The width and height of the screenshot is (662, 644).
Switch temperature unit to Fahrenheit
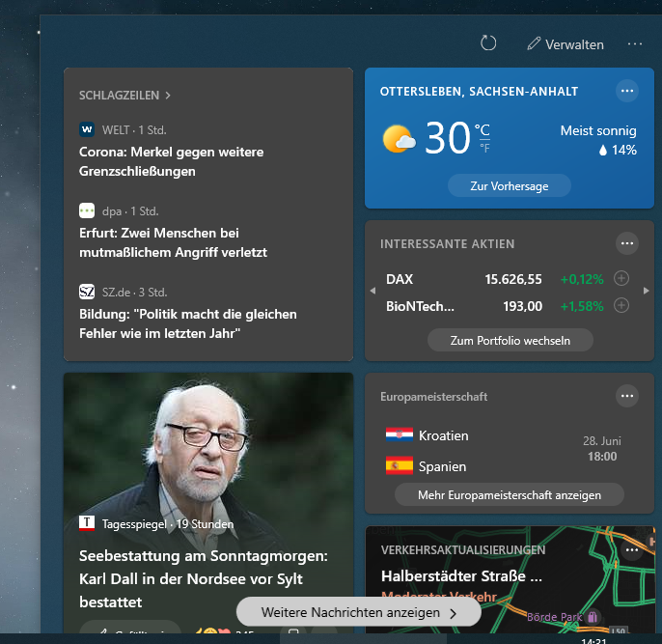[484, 149]
